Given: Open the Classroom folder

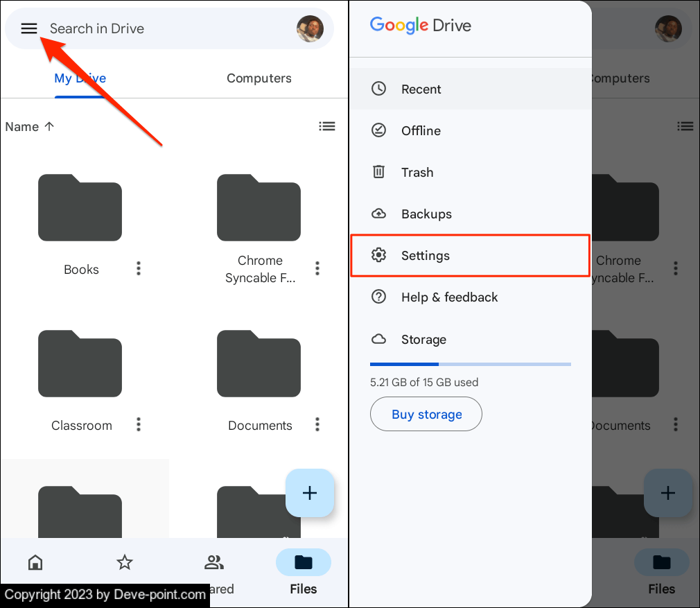Looking at the screenshot, I should pos(80,364).
